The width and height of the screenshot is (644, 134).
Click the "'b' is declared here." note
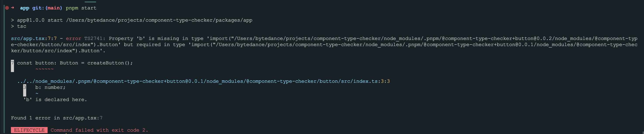[x=55, y=100]
